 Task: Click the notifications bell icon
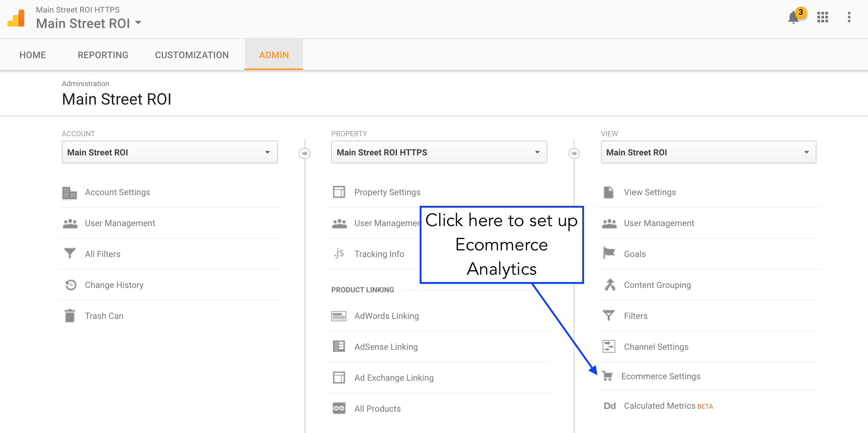pos(794,17)
